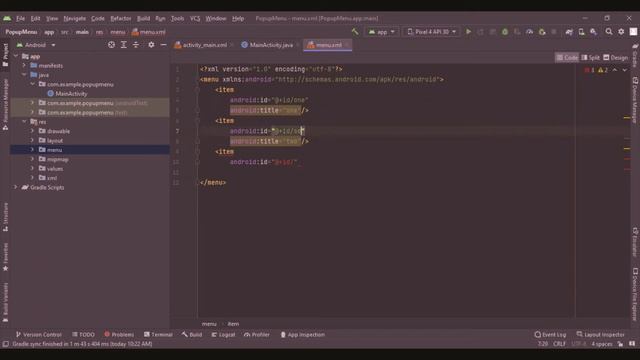Jump to previous highlighted error up arrow

[x=615, y=70]
